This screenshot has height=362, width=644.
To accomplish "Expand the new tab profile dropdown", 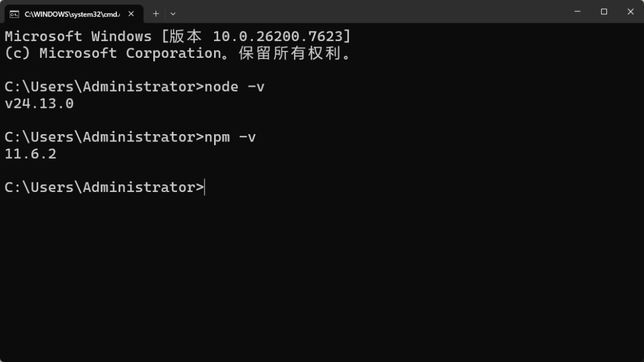I will click(x=173, y=13).
